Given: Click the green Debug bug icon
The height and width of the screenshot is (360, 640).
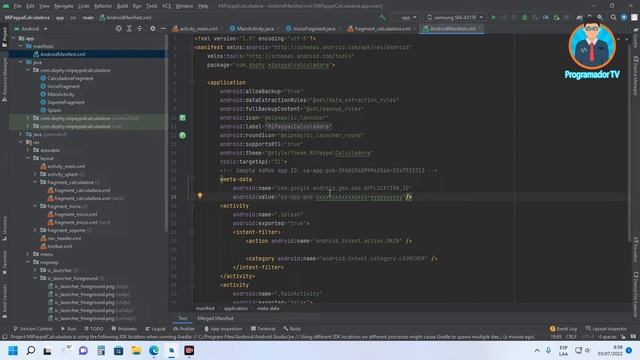Looking at the screenshot, I should click(x=524, y=18).
